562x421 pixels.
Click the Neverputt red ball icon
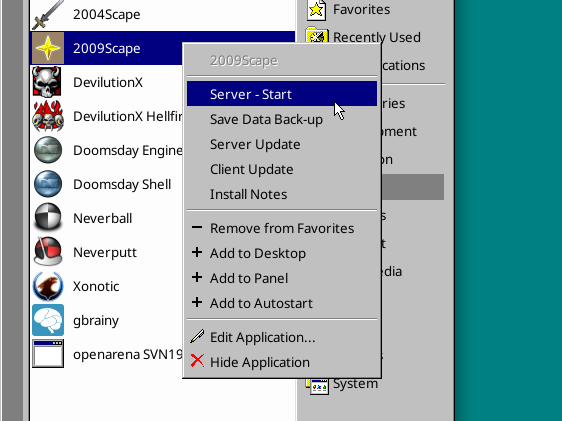coord(48,252)
